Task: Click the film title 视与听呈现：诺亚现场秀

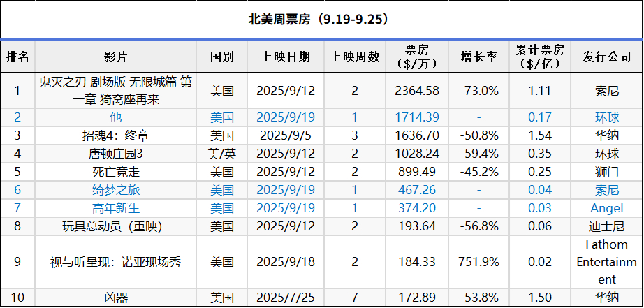Action: (x=115, y=262)
